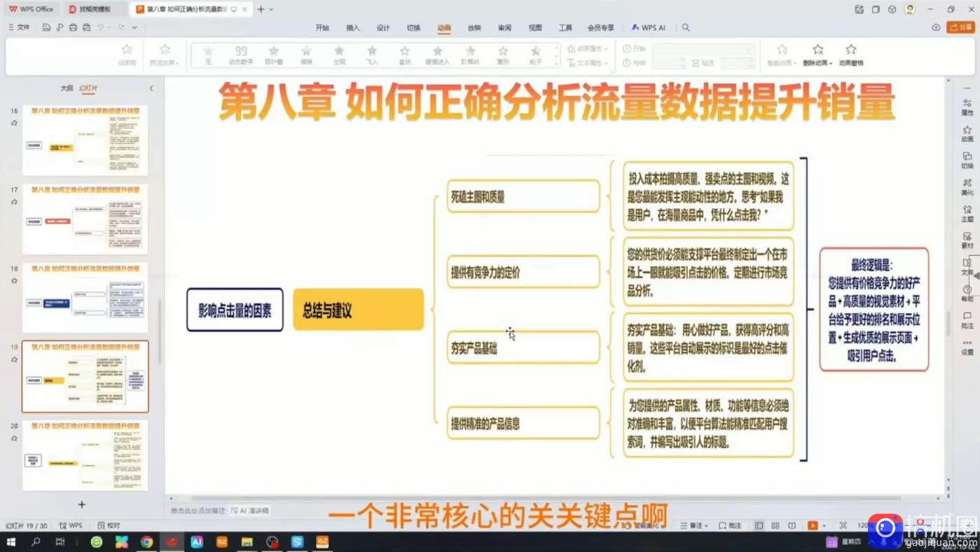Select slide 18 thumbnail

85,298
